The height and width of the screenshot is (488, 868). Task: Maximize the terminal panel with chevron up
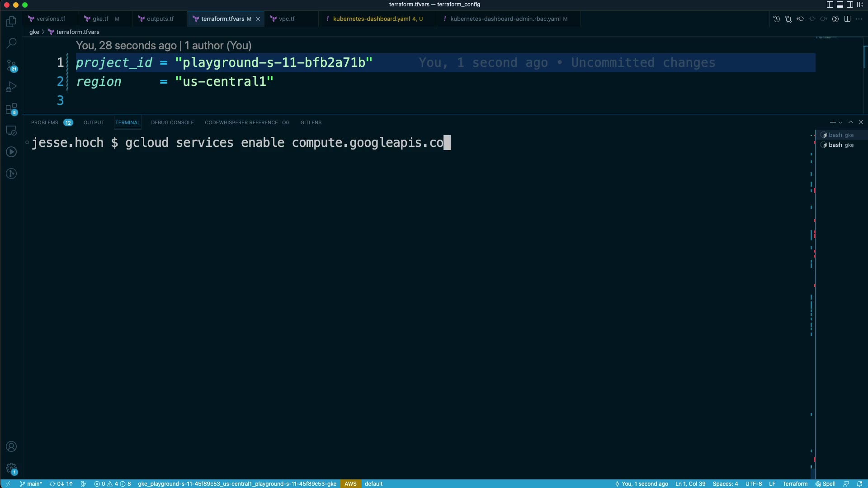pos(851,122)
